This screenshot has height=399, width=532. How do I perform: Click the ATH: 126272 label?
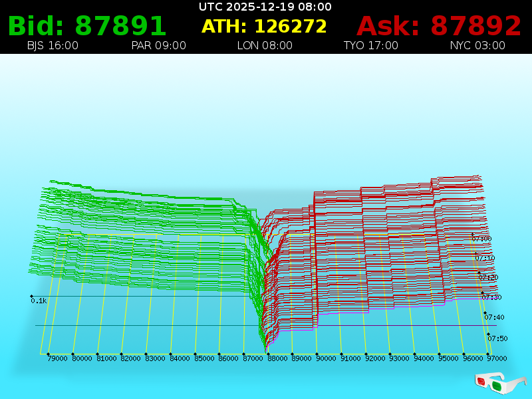tap(264, 27)
